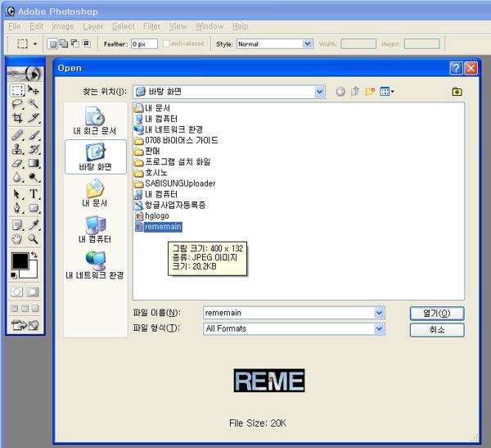Click the Jump to ImageReady icon
Image resolution: width=491 pixels, height=448 pixels.
point(25,325)
